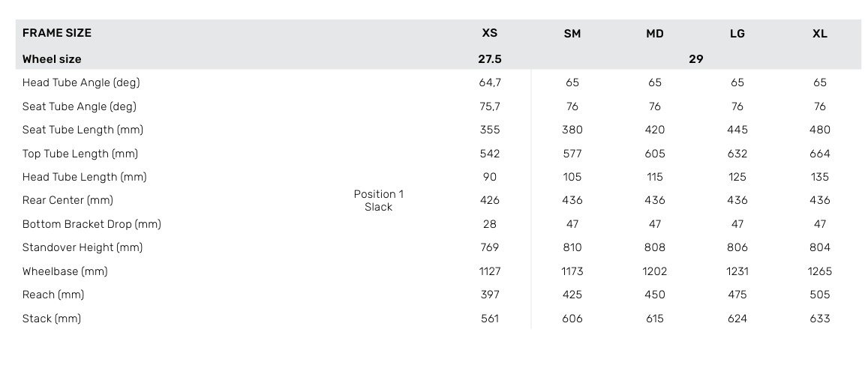
Task: Click the XS frame size column header
Action: (489, 33)
